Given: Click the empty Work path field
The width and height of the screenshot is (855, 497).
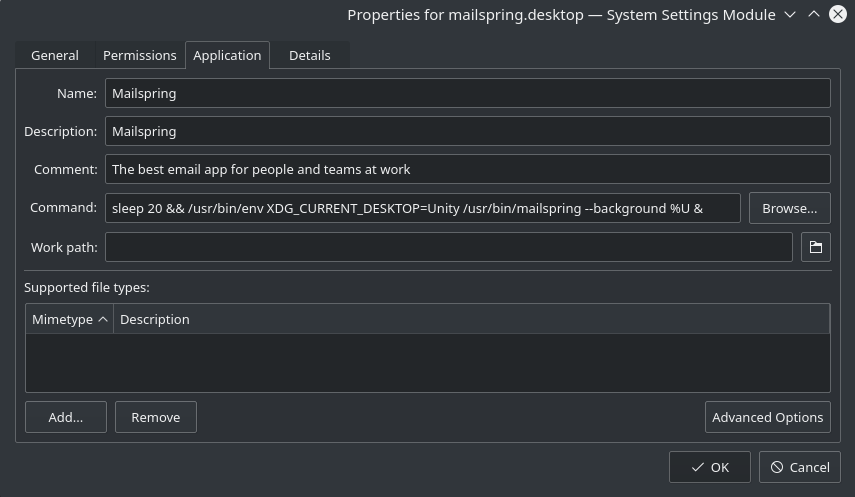Looking at the screenshot, I should pos(448,247).
